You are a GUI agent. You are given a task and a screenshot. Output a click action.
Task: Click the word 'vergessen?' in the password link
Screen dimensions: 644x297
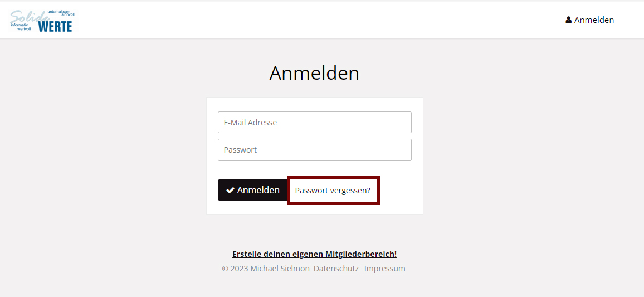[x=350, y=191]
